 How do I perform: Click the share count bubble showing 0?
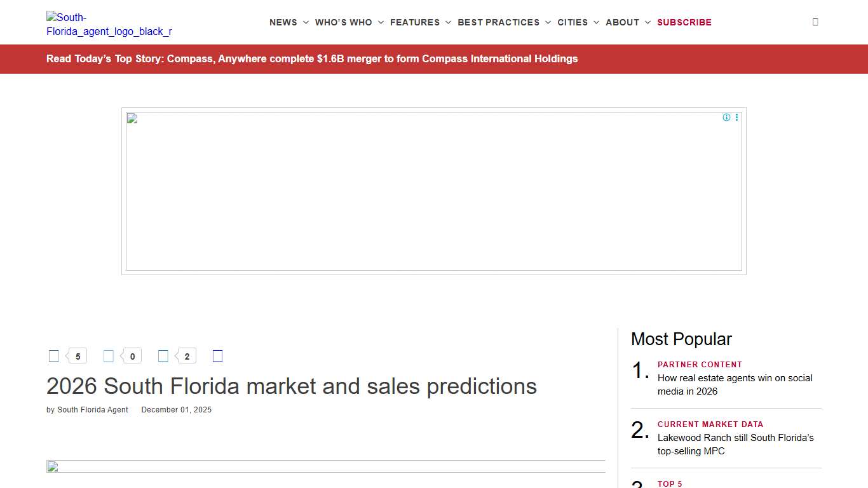pos(132,356)
